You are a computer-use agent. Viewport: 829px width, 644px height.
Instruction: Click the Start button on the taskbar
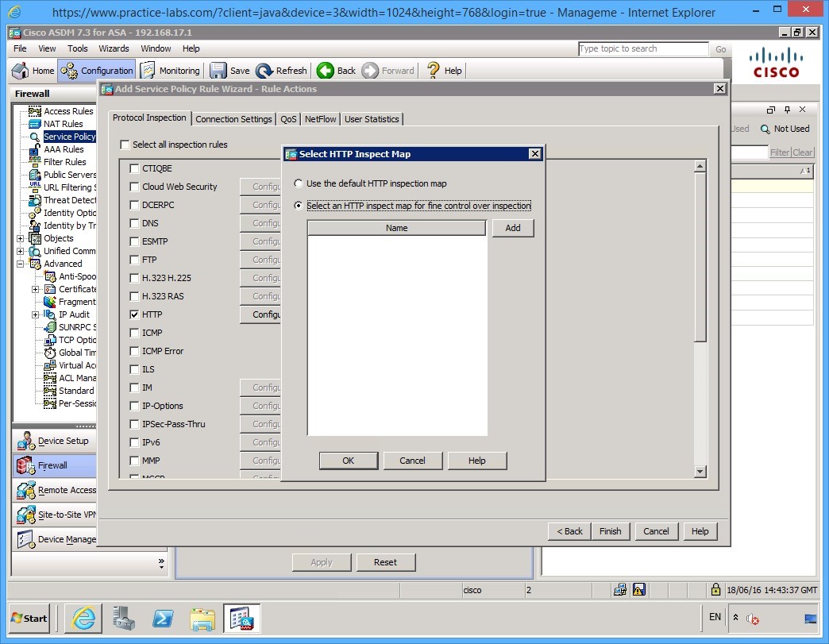(x=29, y=618)
